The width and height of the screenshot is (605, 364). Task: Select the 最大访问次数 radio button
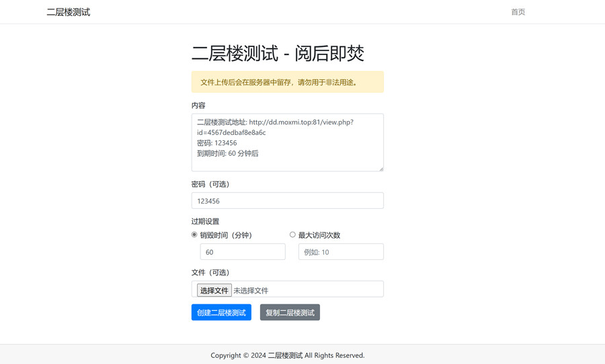[292, 234]
